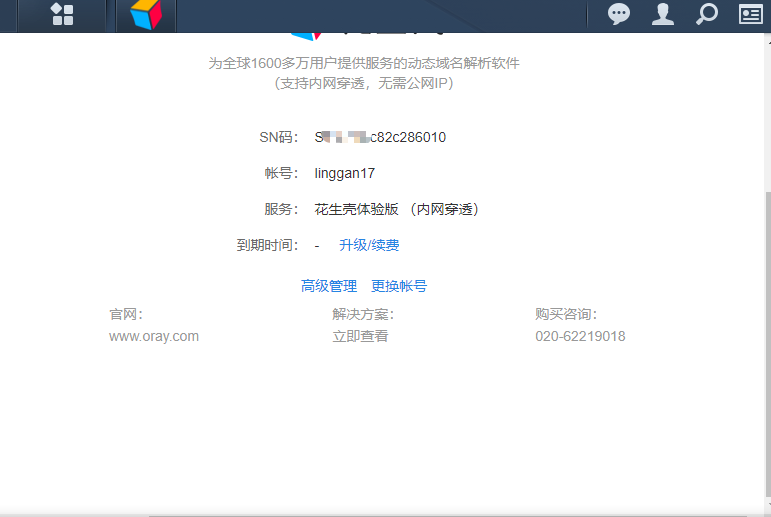771x517 pixels.
Task: Visit the www.oray.com official website link
Action: pos(154,336)
